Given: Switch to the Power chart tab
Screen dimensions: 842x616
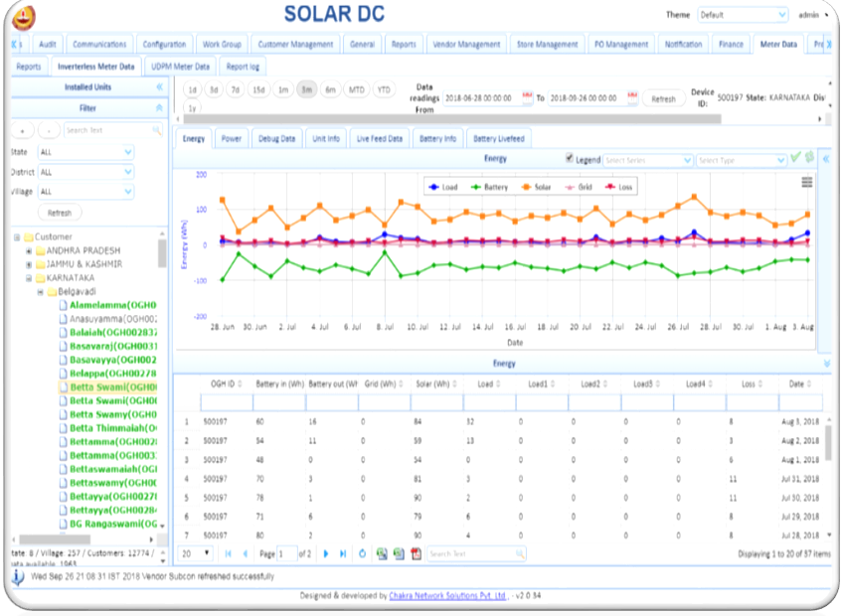Looking at the screenshot, I should [x=231, y=138].
